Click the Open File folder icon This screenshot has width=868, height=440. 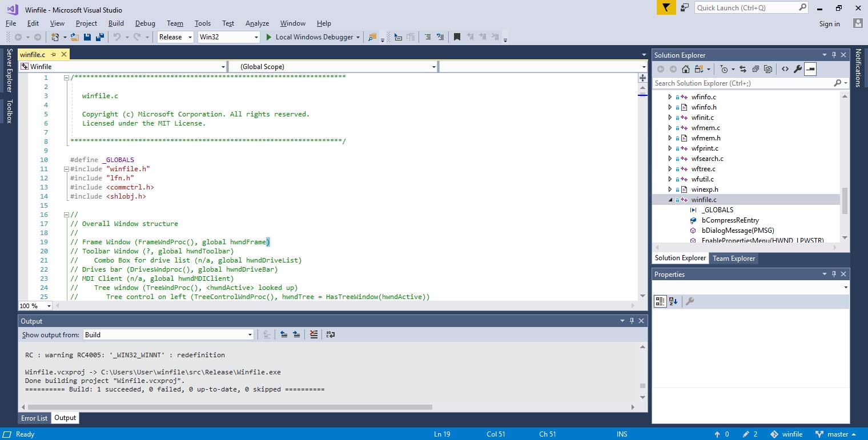[74, 37]
